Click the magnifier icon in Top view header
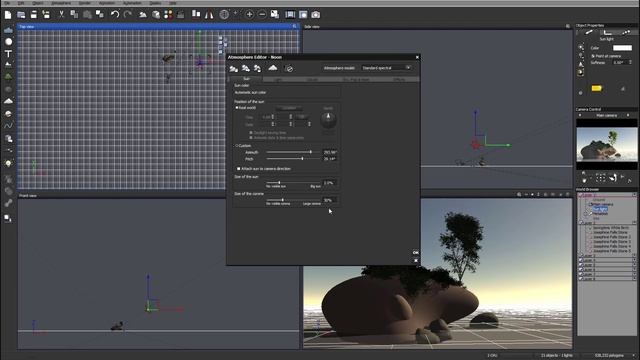Image resolution: width=640 pixels, height=360 pixels. (295, 26)
